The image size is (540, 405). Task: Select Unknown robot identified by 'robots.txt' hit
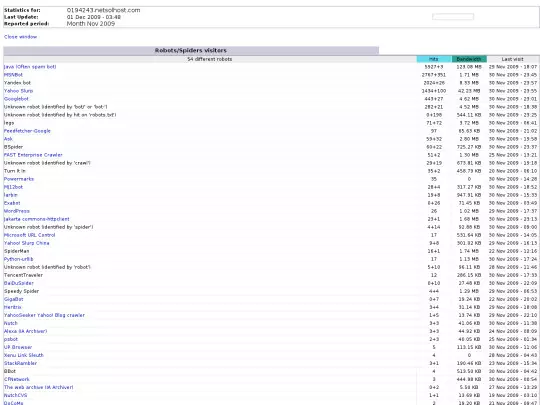60,115
